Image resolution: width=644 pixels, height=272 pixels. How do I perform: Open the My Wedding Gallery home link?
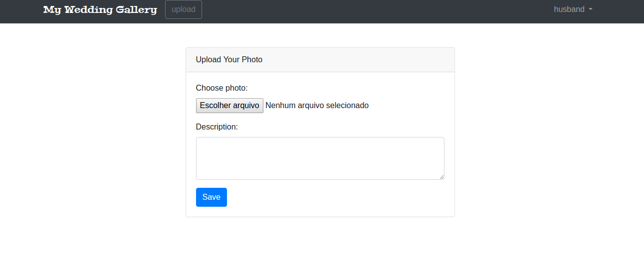100,9
